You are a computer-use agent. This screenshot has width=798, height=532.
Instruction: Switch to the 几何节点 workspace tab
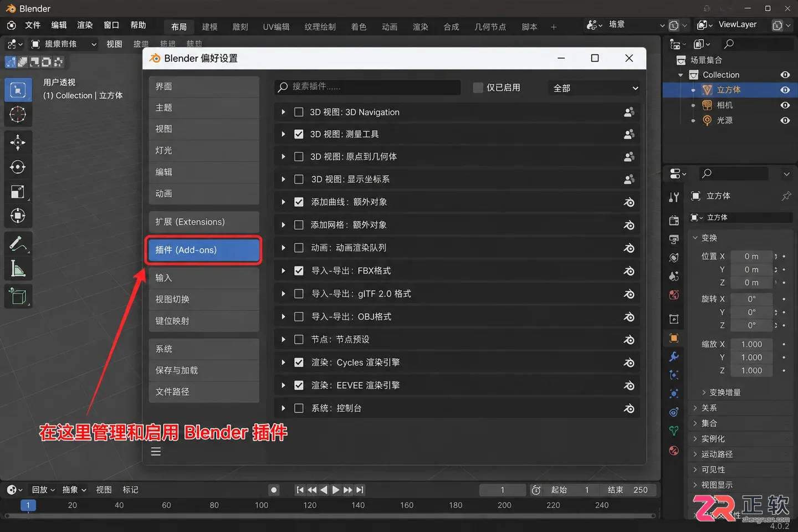click(490, 27)
